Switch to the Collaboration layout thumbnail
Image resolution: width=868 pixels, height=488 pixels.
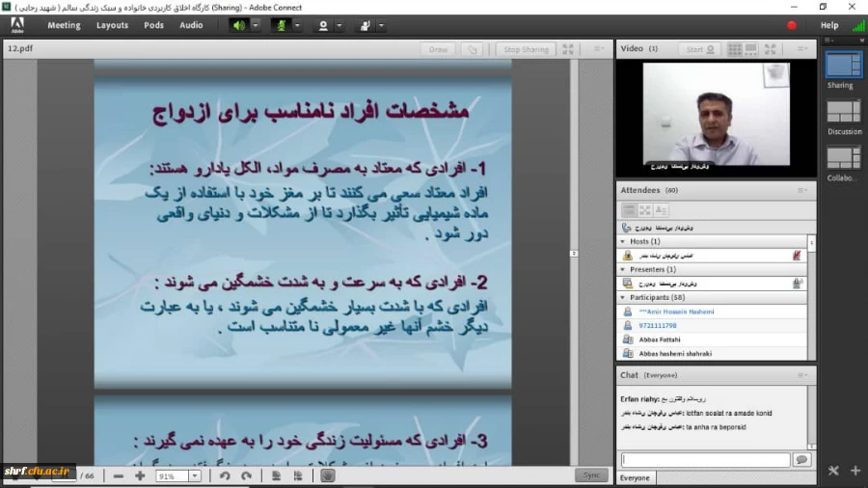(844, 158)
